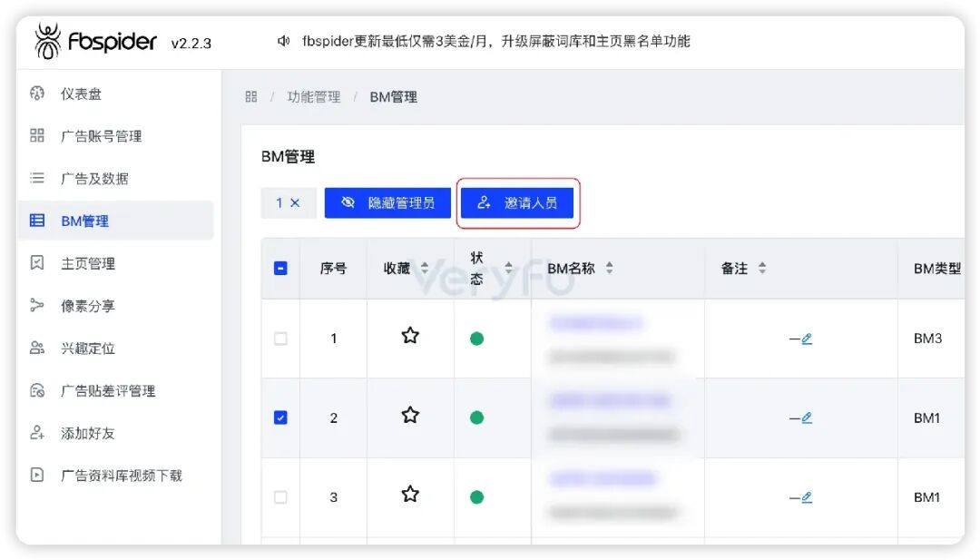Click the 邀请人员 invite button

pyautogui.click(x=518, y=202)
